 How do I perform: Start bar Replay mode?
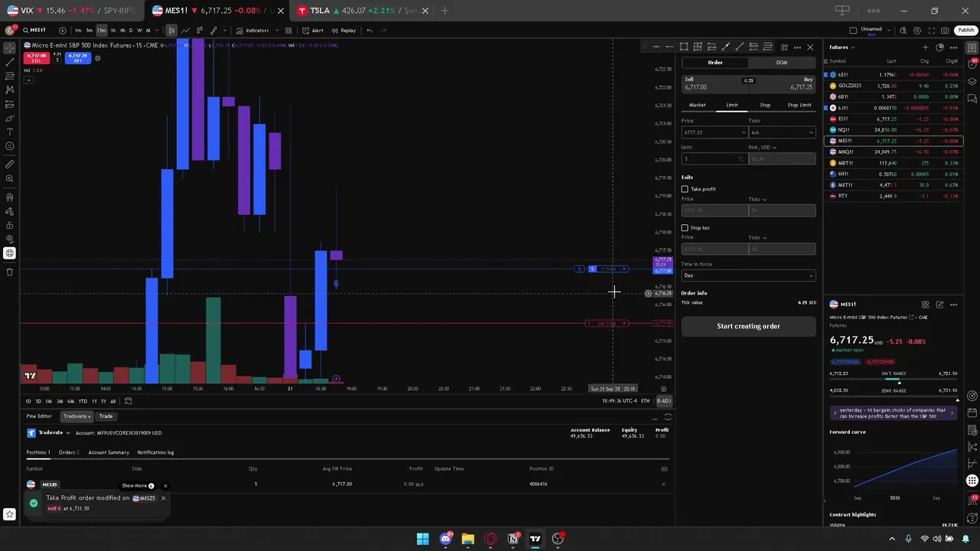(344, 31)
